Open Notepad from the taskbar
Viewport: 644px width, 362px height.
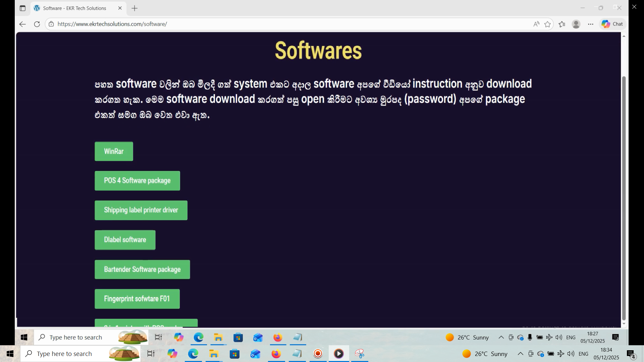[x=298, y=354]
